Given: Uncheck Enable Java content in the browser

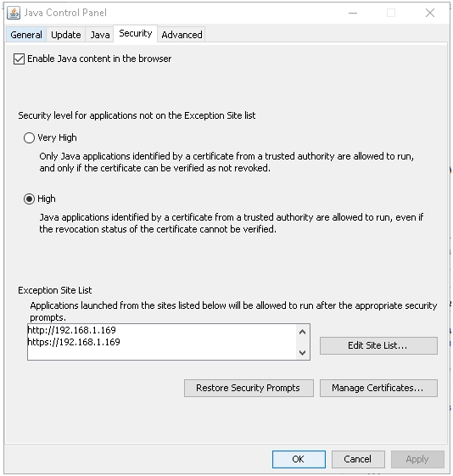Looking at the screenshot, I should click(x=19, y=59).
